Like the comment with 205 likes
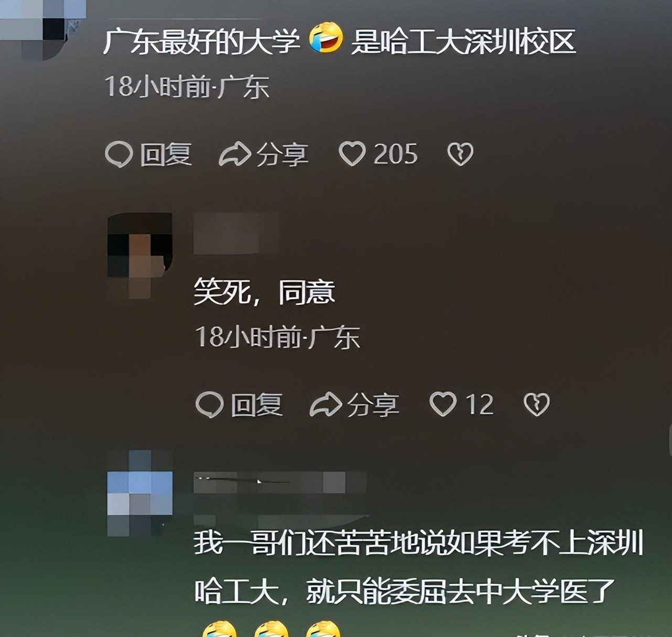The height and width of the screenshot is (637, 672). point(352,154)
